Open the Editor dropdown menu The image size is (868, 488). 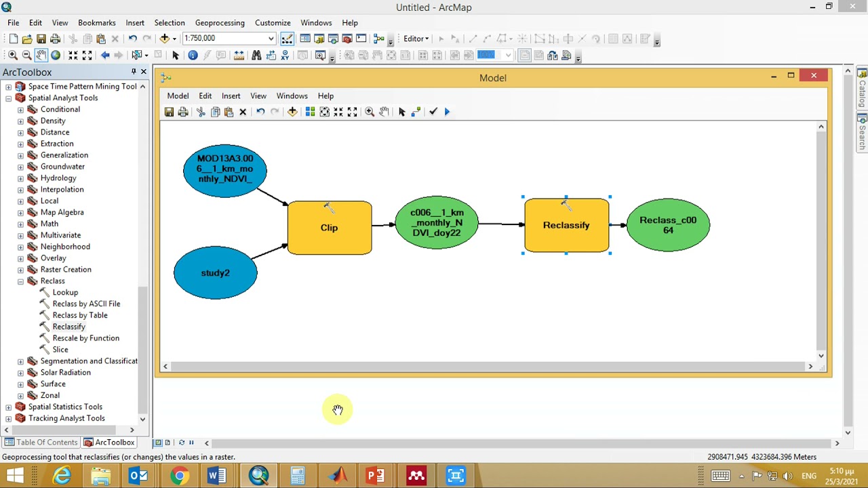[416, 39]
